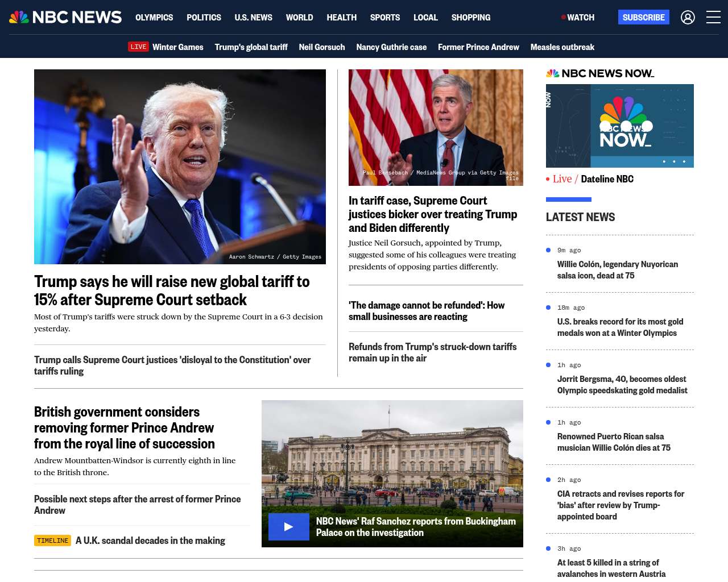Image resolution: width=728 pixels, height=582 pixels.
Task: Open the hamburger menu icon
Action: (713, 18)
